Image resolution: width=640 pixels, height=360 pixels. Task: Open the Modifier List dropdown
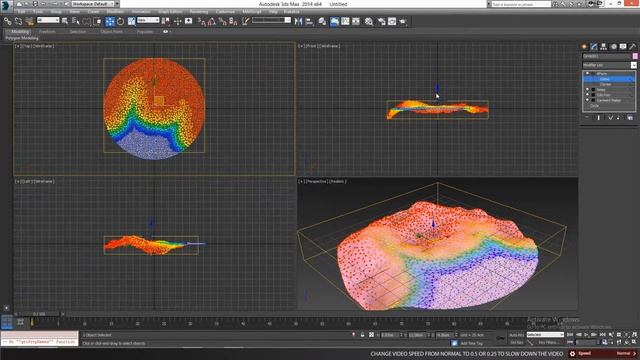(x=609, y=65)
